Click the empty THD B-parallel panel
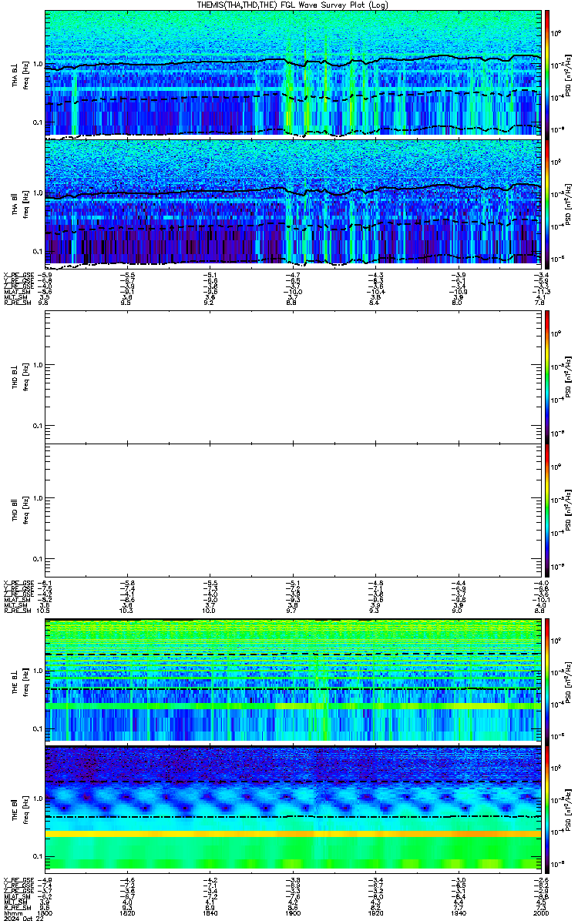The image size is (578, 924). [294, 510]
